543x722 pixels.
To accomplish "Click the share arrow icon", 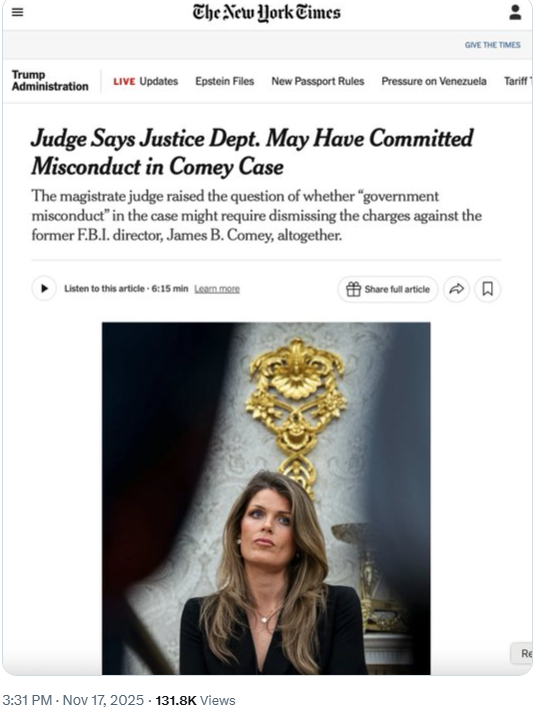I will click(456, 289).
